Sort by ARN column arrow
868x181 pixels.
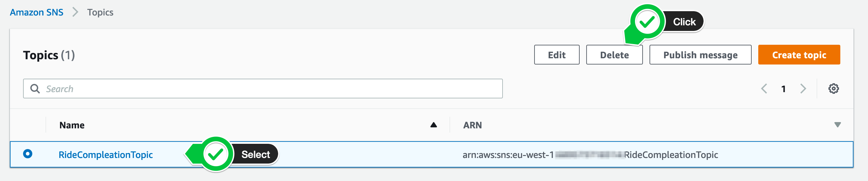click(x=837, y=125)
